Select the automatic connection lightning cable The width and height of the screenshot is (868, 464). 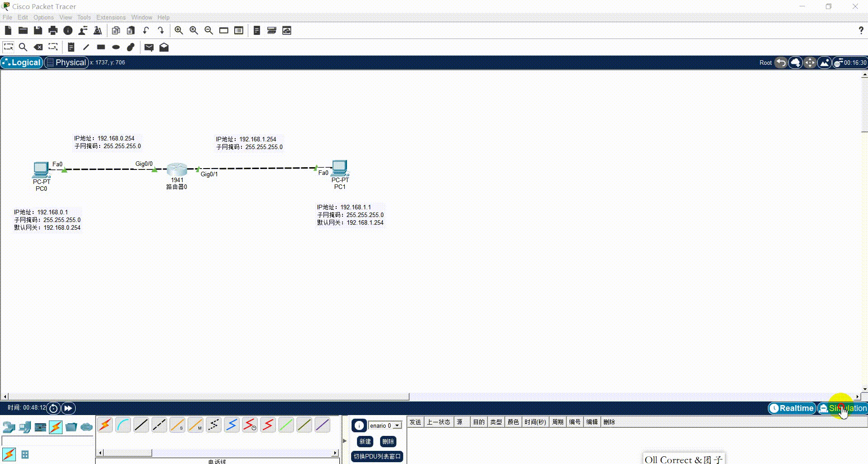click(x=105, y=425)
